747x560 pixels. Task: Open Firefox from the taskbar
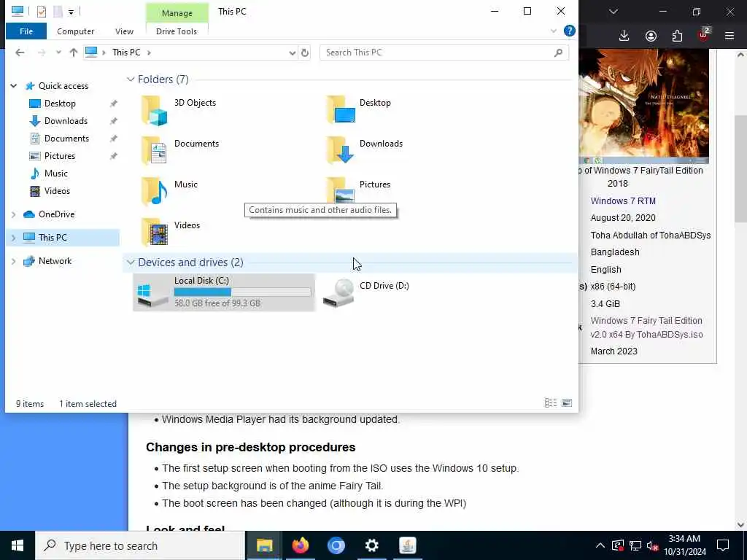coord(300,545)
